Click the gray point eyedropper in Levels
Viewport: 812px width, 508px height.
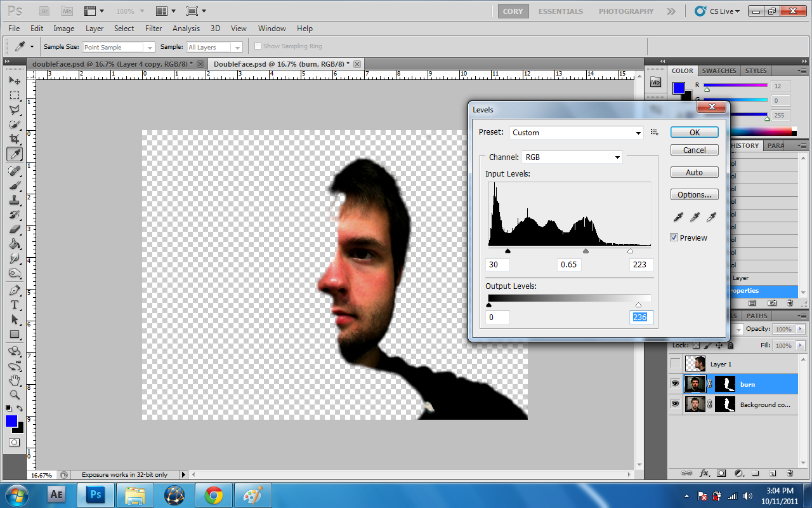(x=695, y=217)
